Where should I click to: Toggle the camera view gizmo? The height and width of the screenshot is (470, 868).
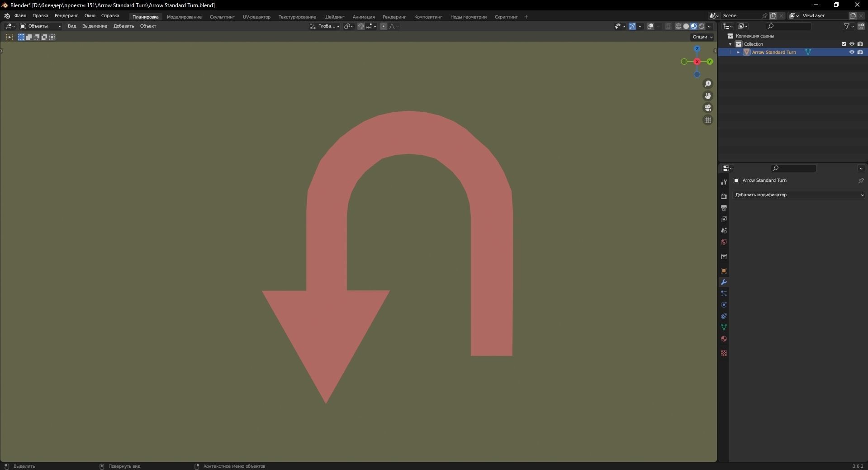click(x=708, y=108)
